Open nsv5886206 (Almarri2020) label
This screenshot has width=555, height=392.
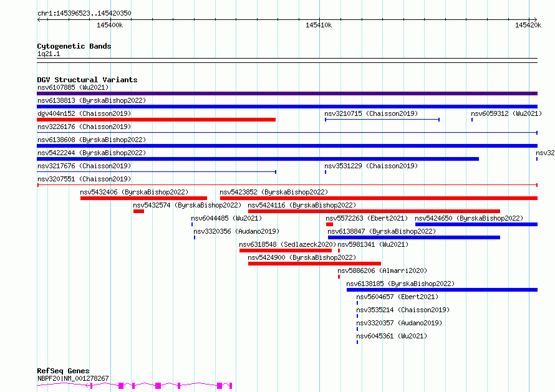pos(382,270)
